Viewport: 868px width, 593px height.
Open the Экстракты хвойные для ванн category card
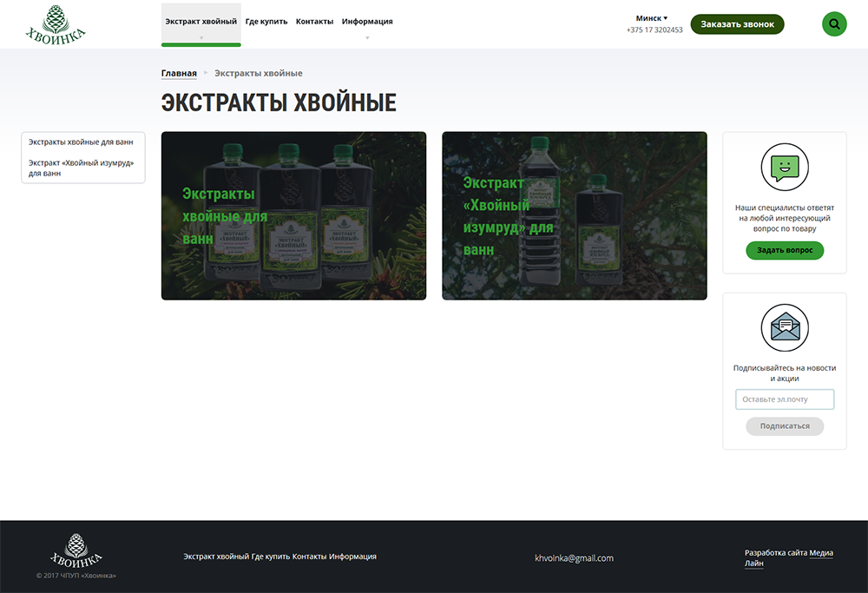[294, 216]
